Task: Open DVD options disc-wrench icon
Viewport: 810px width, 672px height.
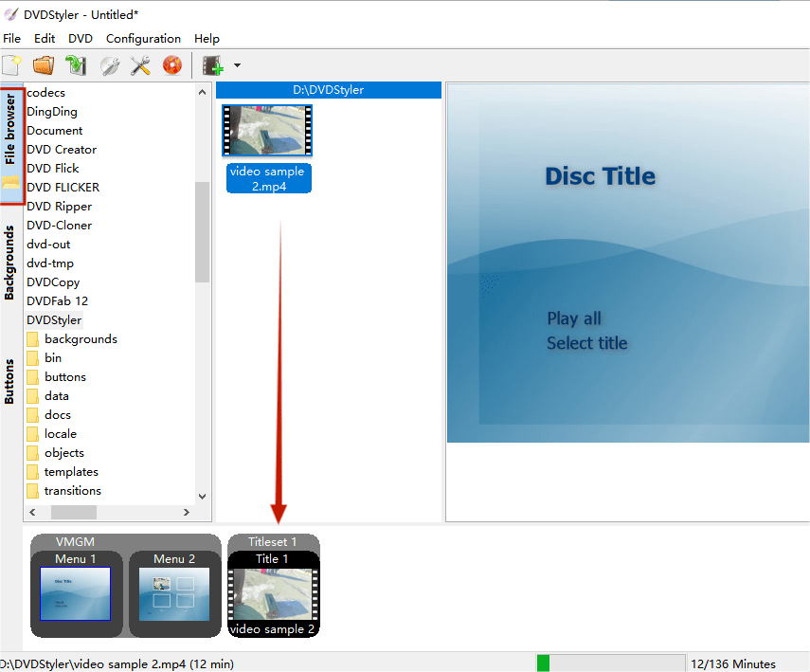Action: (x=109, y=65)
